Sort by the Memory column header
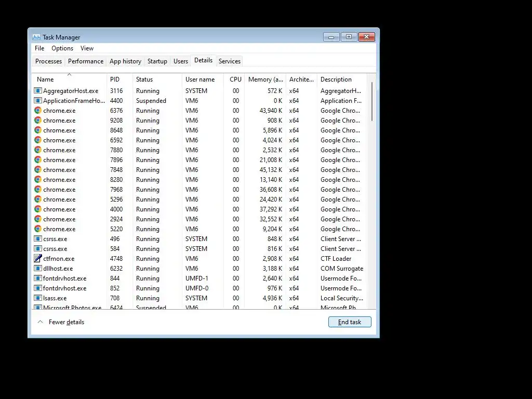532x399 pixels. coord(265,79)
